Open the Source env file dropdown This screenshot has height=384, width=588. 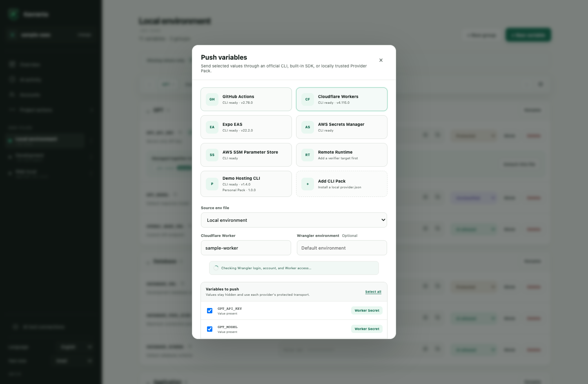294,220
